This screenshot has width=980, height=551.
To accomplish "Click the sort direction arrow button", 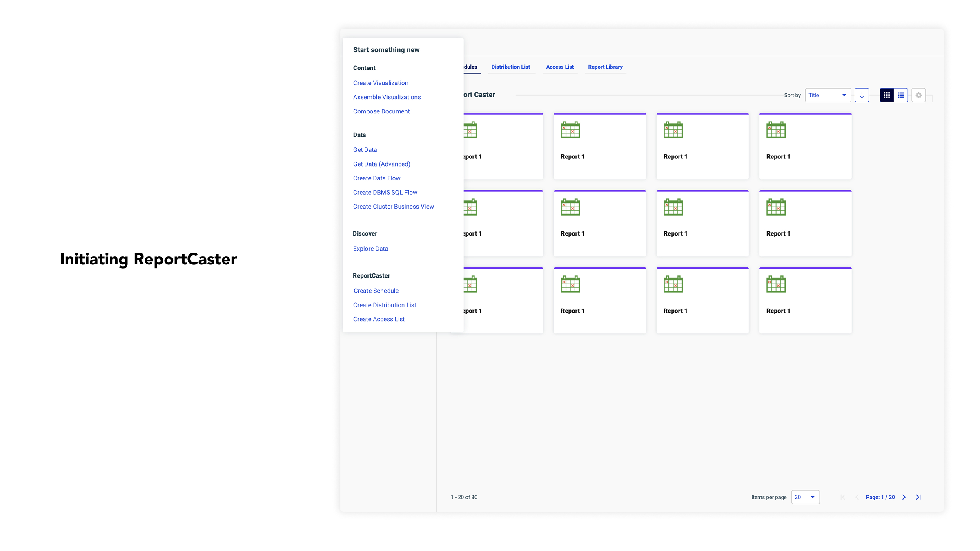I will pyautogui.click(x=862, y=95).
